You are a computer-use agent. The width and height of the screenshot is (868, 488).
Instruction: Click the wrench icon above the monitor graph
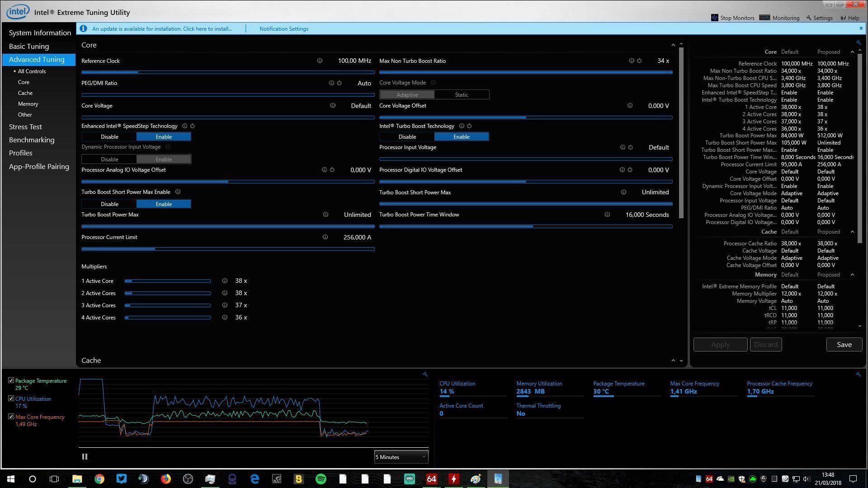[x=425, y=374]
